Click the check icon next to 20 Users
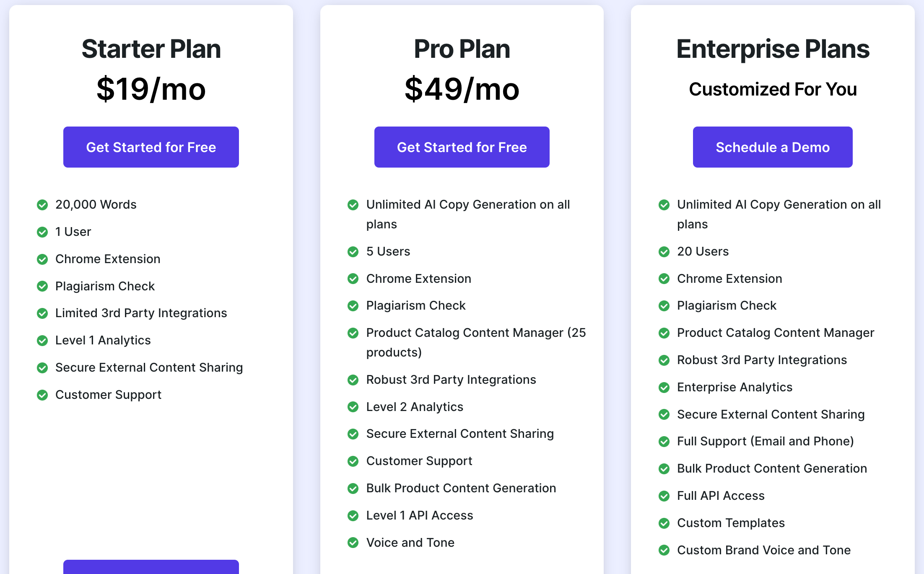924x574 pixels. 664,252
